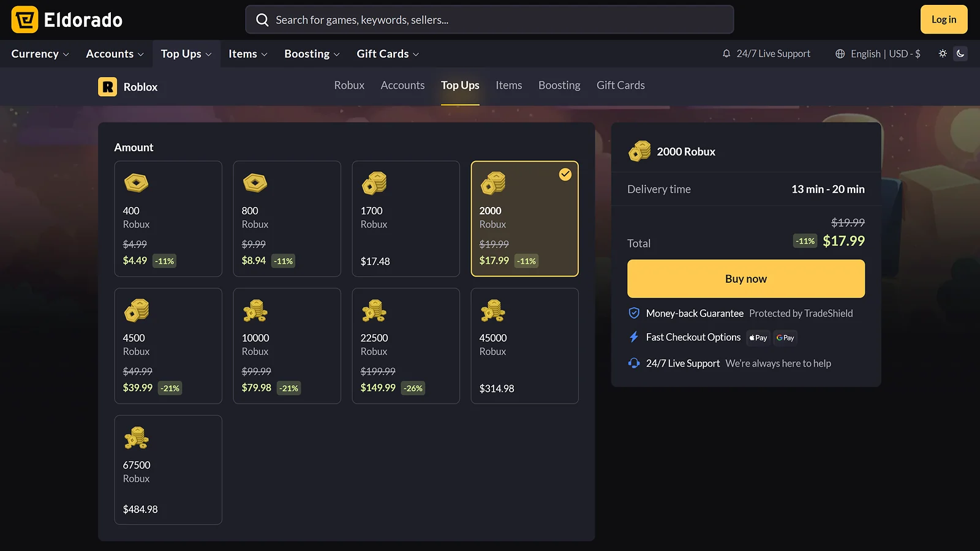The image size is (980, 551).
Task: Click the struck-through $19.99 in Total
Action: click(x=848, y=223)
